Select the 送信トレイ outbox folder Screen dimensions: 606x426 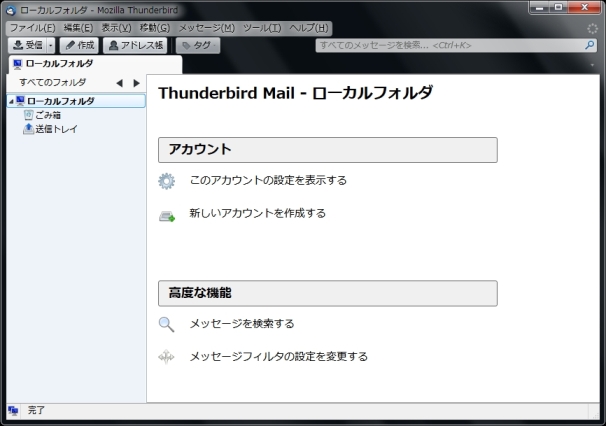point(56,129)
